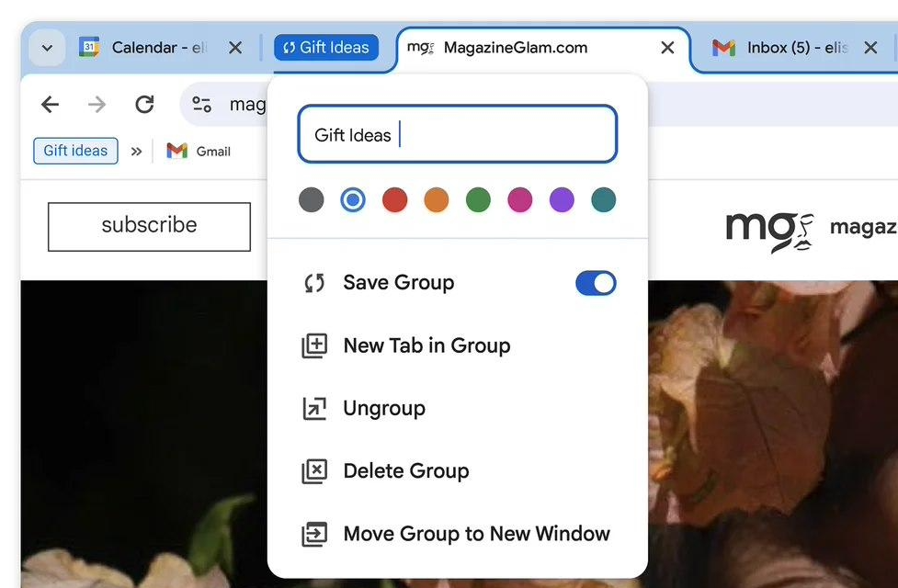Choose the purple group color
This screenshot has height=588, width=898.
point(562,199)
